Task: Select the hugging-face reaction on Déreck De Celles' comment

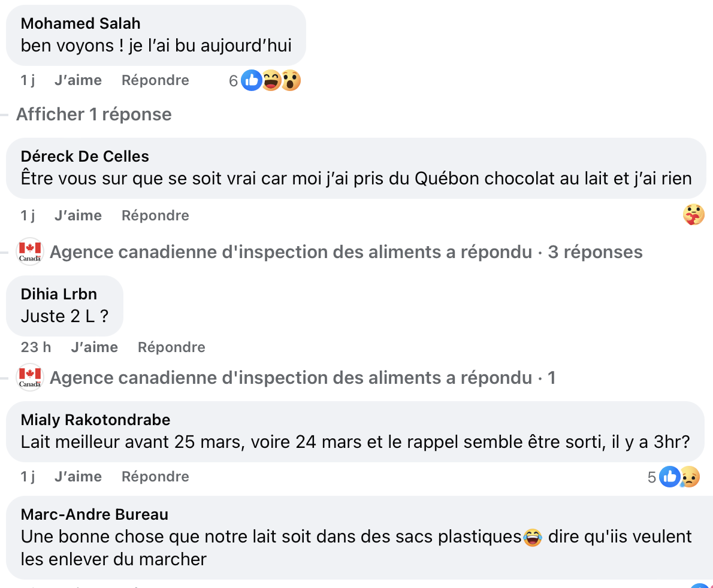Action: tap(694, 214)
